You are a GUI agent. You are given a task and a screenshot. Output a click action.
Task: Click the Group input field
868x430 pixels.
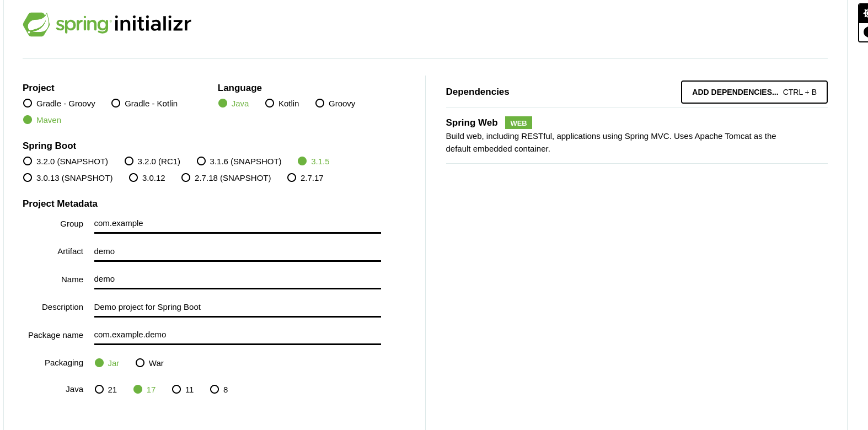tap(237, 224)
